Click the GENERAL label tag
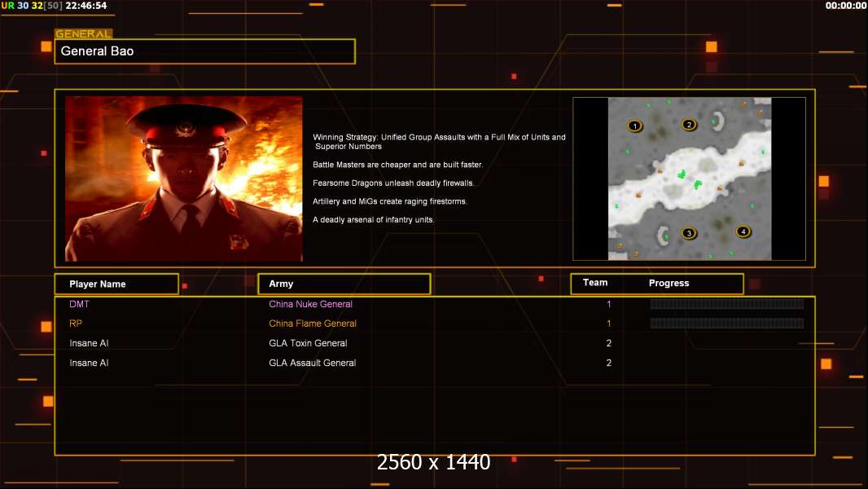868x489 pixels. pyautogui.click(x=84, y=33)
